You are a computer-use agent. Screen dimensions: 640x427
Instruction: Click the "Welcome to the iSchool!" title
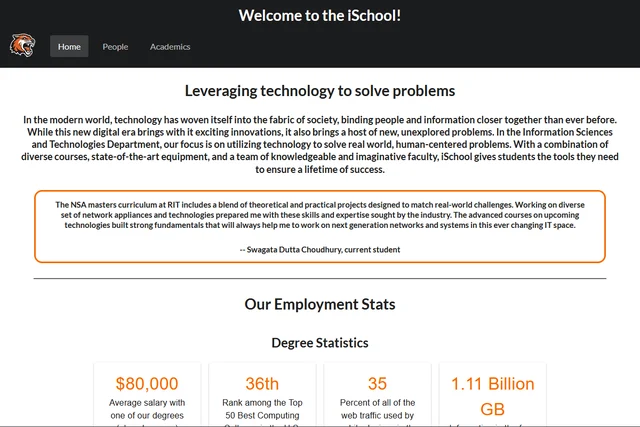(320, 16)
